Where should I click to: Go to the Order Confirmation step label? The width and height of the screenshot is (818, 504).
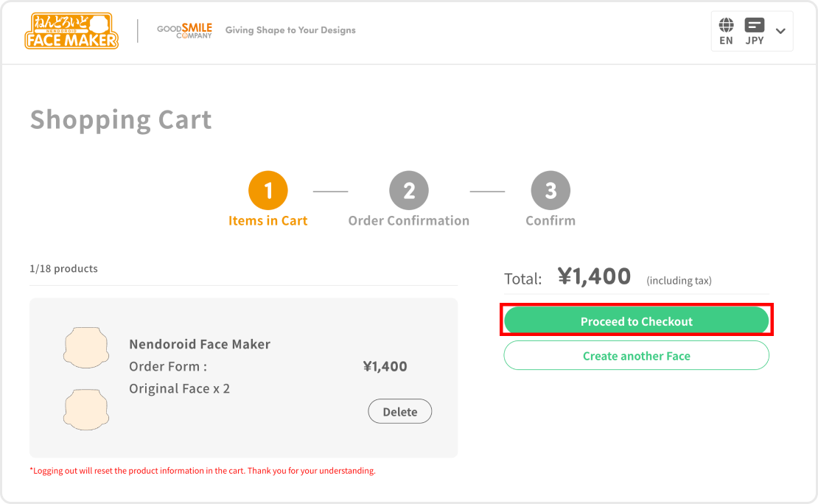(409, 220)
